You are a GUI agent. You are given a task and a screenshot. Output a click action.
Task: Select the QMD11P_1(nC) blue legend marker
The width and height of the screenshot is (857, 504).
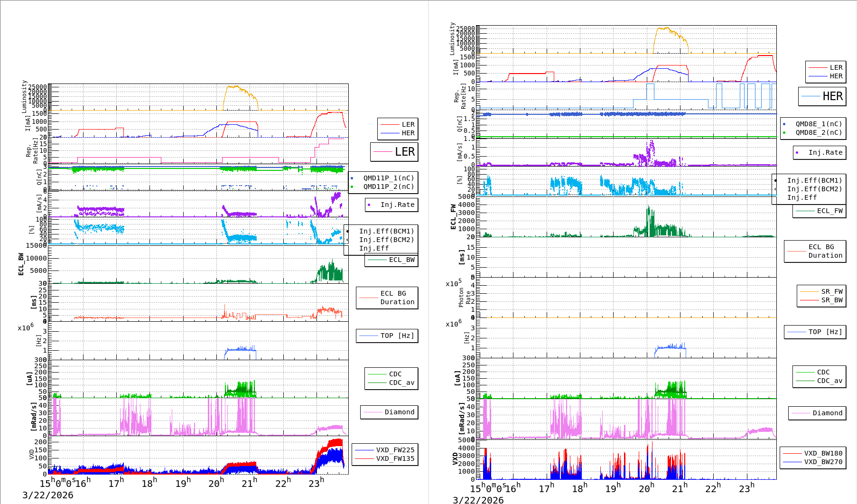[352, 178]
